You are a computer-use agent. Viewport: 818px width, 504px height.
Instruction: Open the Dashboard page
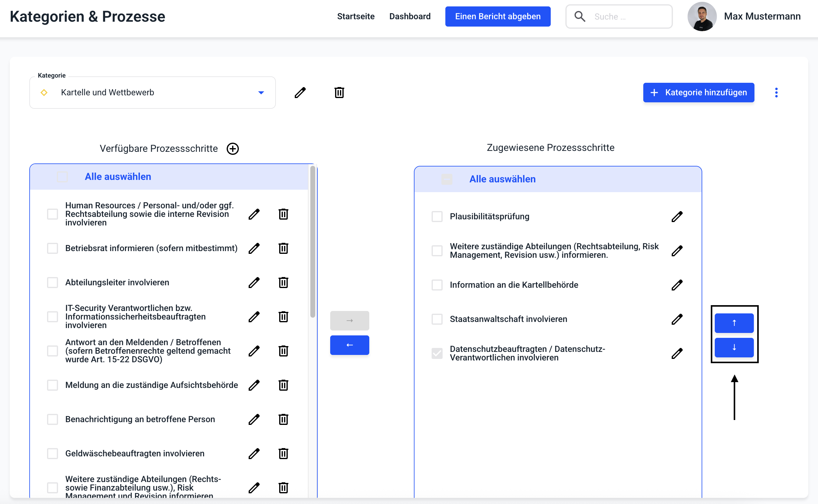click(410, 16)
